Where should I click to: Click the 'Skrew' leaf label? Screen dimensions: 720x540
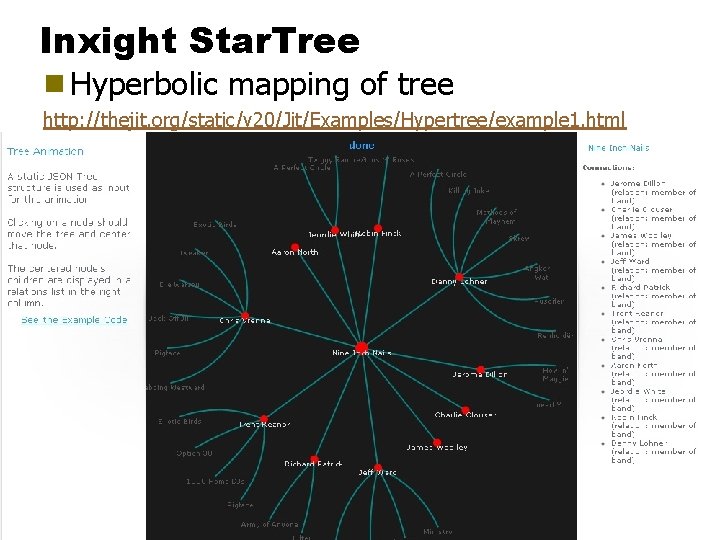click(x=519, y=238)
